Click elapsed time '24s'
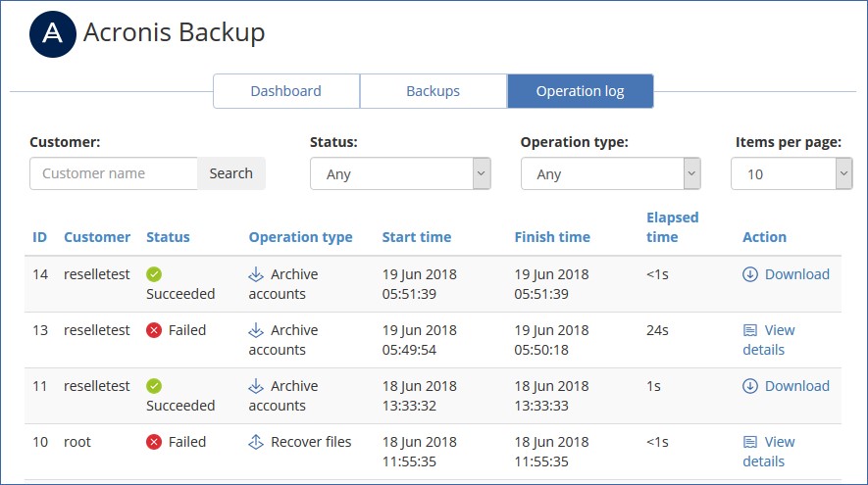This screenshot has height=485, width=868. 657,330
